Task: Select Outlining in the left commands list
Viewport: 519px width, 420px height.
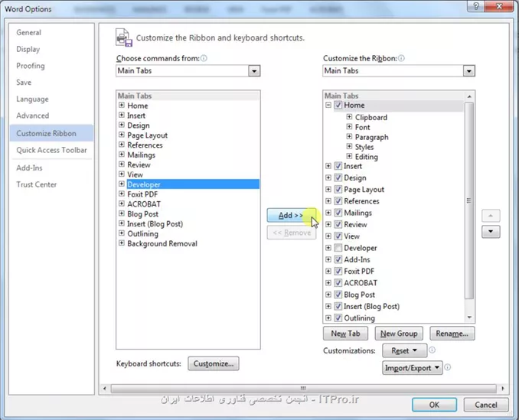Action: point(143,233)
